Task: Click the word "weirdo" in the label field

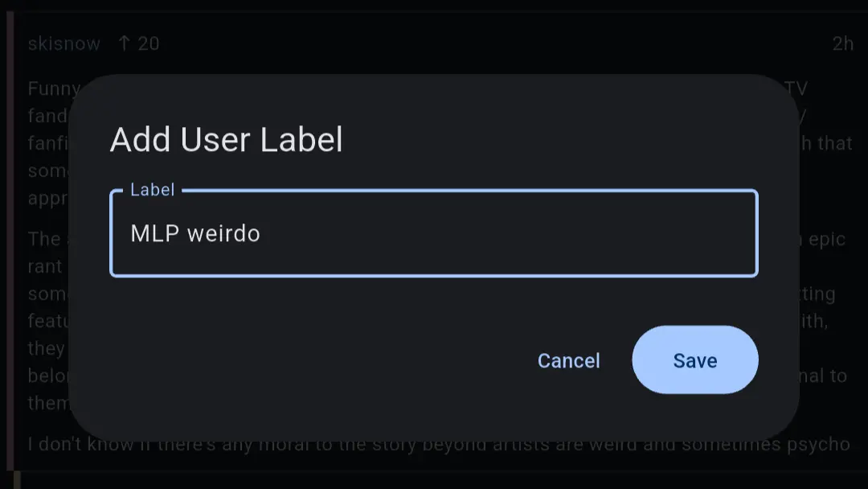Action: click(223, 234)
